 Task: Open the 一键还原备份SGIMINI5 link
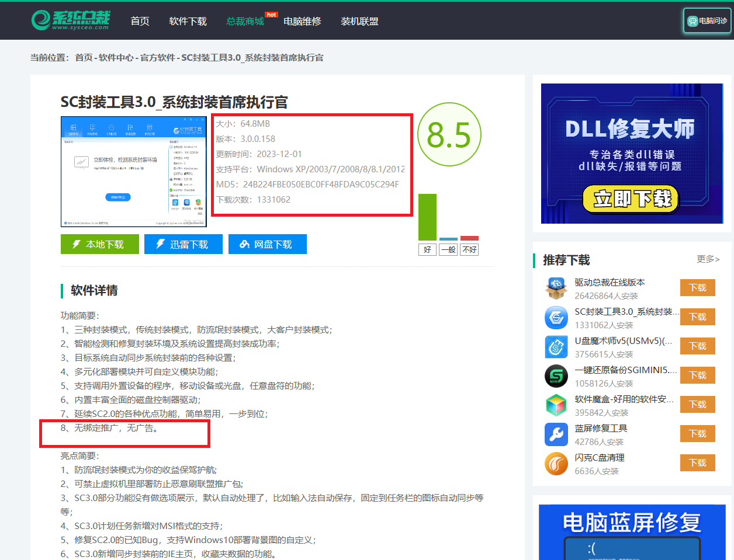tap(626, 370)
